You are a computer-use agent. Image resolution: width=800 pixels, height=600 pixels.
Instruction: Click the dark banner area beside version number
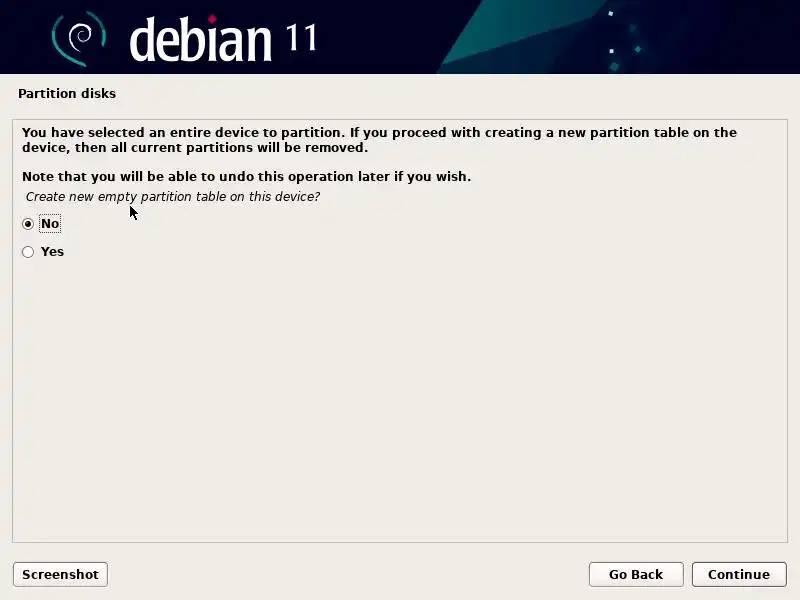coord(378,37)
